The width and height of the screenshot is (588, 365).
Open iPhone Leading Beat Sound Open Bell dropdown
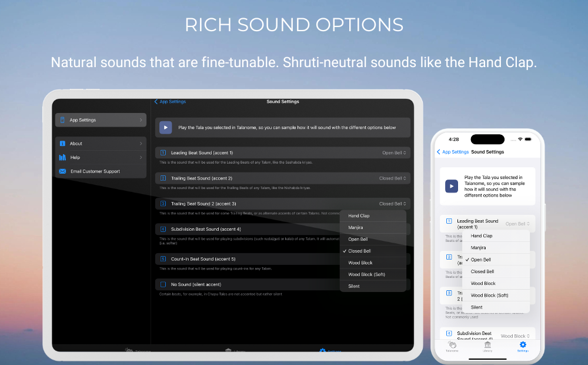517,224
